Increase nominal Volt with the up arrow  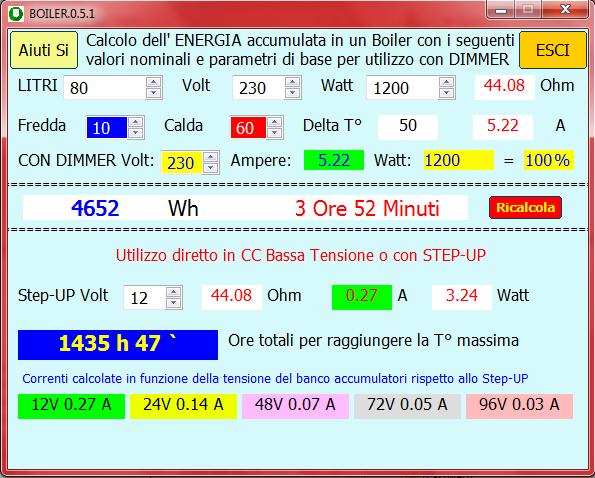293,82
